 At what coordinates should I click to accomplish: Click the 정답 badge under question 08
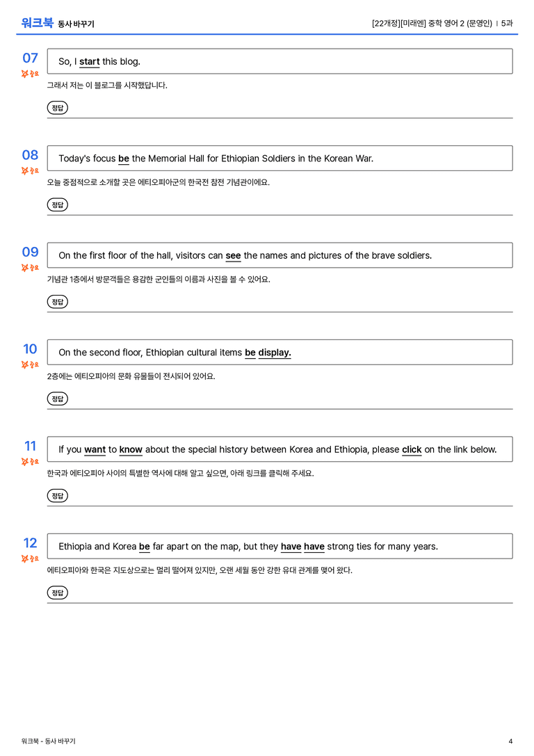[57, 205]
